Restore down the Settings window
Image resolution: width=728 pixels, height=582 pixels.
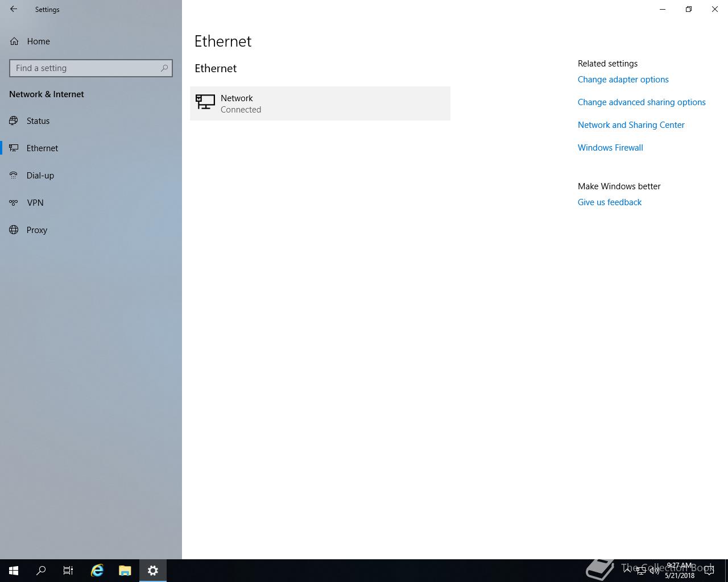pos(689,9)
